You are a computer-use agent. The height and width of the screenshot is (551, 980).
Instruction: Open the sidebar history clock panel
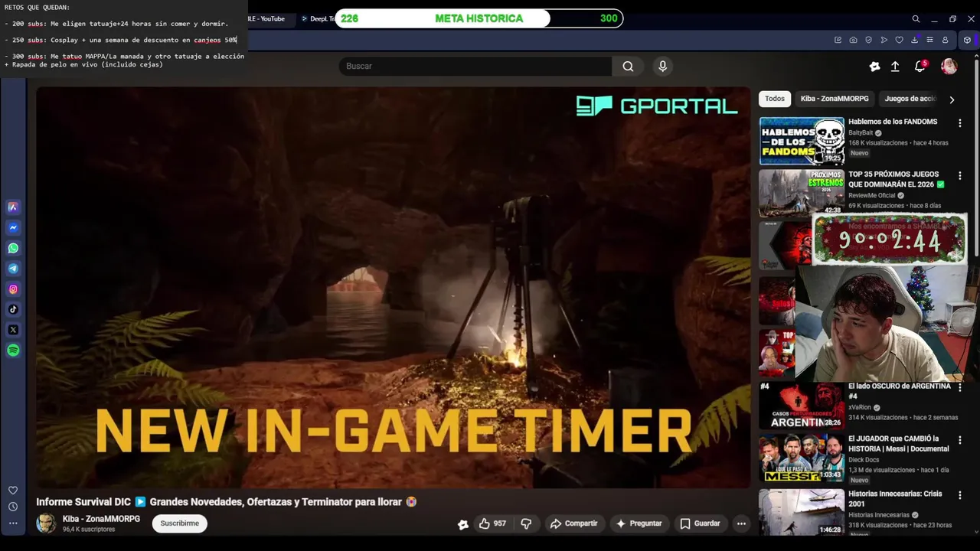tap(13, 507)
